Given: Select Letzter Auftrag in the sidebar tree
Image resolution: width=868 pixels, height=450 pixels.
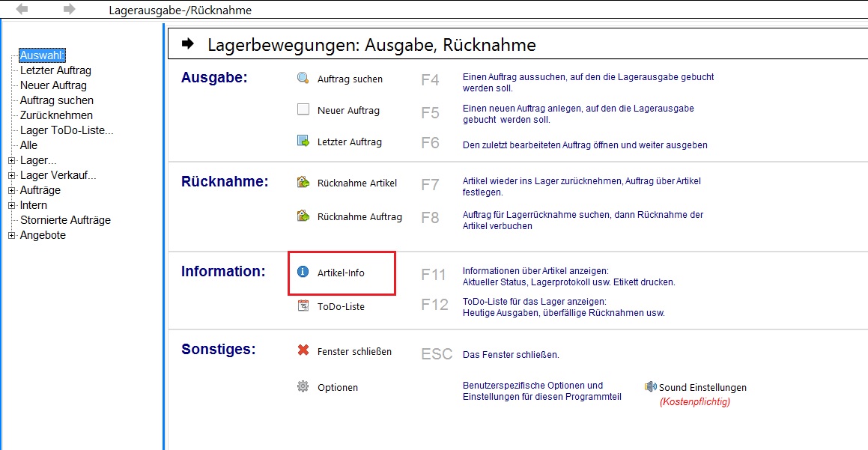Looking at the screenshot, I should coord(55,70).
